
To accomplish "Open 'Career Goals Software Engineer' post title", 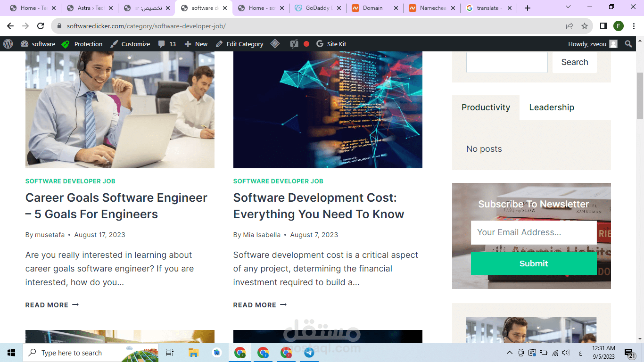I will tap(116, 206).
